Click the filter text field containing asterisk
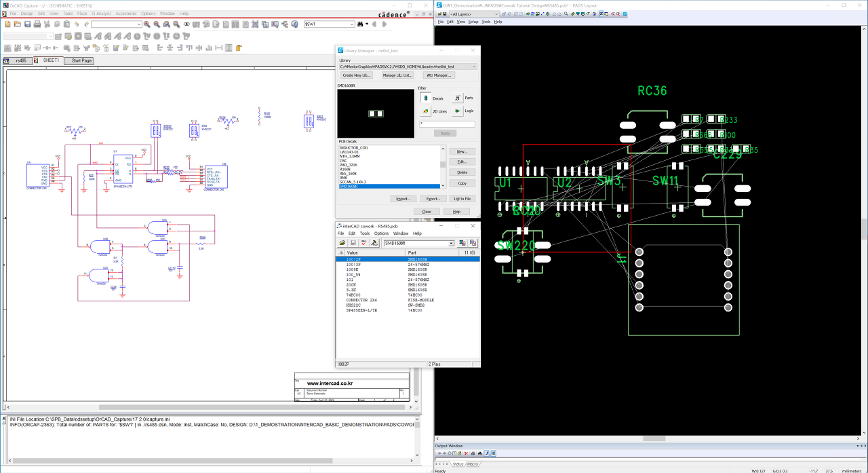The width and height of the screenshot is (868, 473). coord(447,124)
